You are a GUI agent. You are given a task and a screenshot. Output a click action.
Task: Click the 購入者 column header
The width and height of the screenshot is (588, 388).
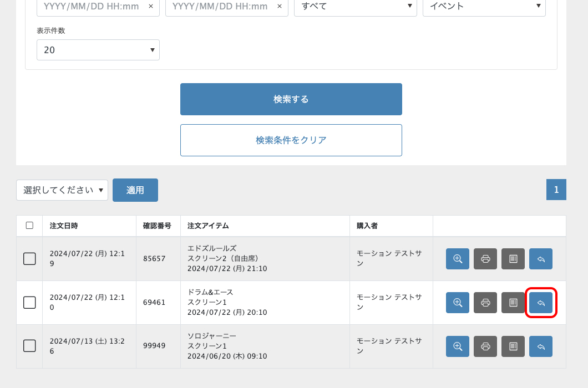pos(367,226)
